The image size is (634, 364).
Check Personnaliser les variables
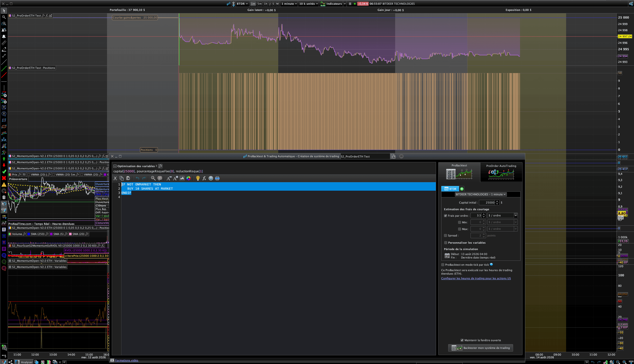coord(446,243)
